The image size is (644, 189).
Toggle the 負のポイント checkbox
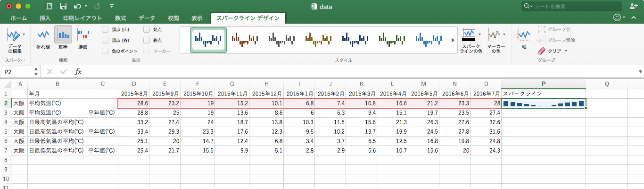105,51
